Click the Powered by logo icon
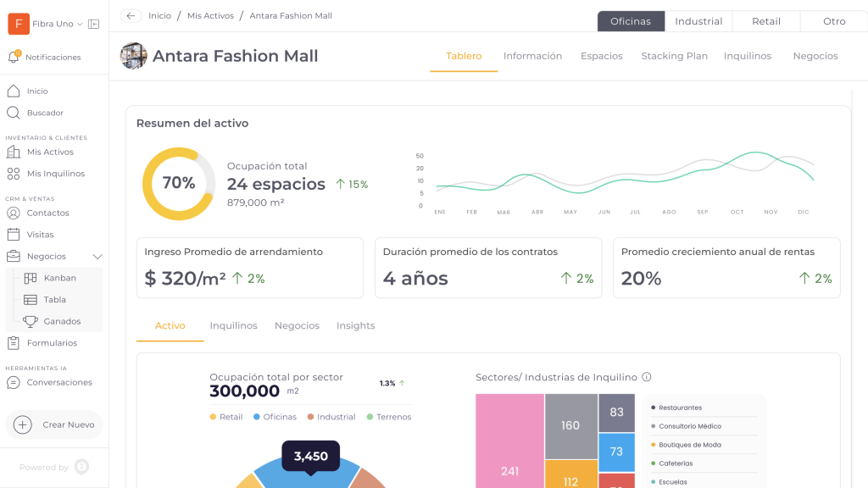 [x=81, y=467]
